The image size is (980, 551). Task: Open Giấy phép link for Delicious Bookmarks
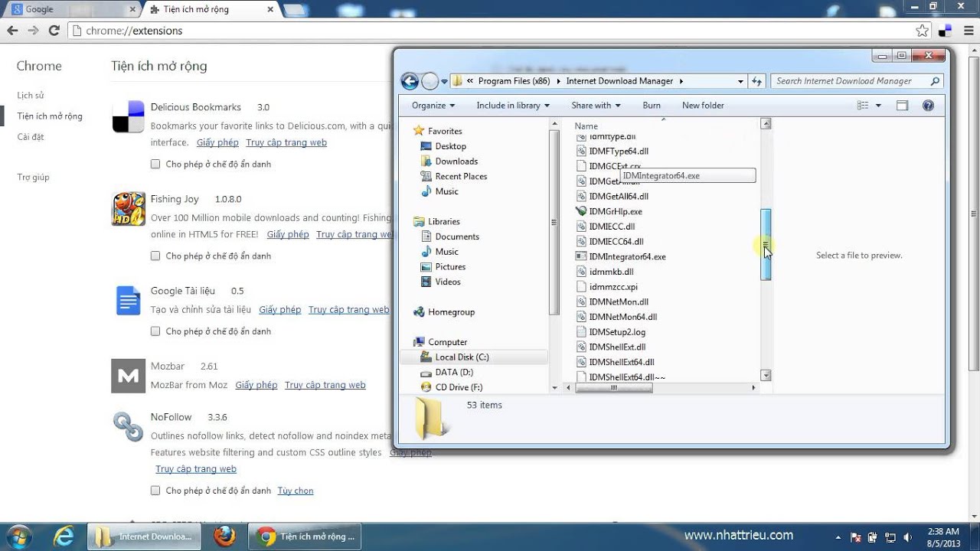coord(217,143)
